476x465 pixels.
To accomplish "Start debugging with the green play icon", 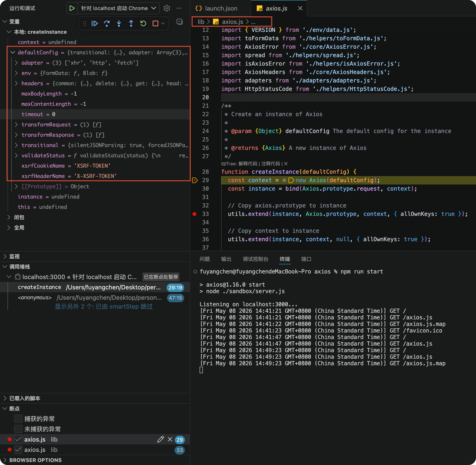I will tap(72, 8).
